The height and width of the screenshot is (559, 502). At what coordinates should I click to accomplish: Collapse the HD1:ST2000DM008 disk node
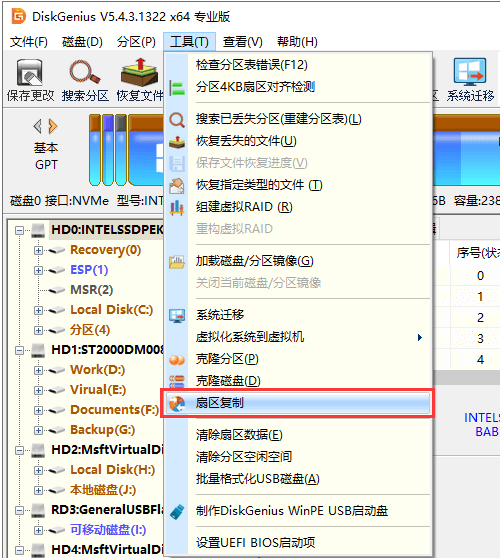click(19, 350)
